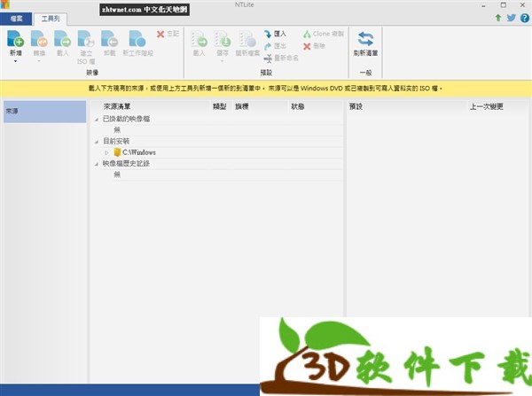Click the 旗標 (Flags) column header
532x396 pixels.
point(242,106)
